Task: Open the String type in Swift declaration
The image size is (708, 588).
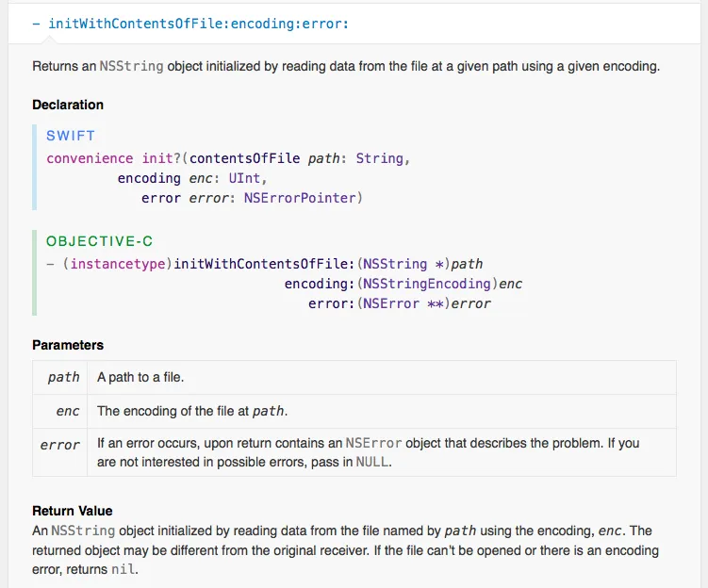Action: (379, 158)
